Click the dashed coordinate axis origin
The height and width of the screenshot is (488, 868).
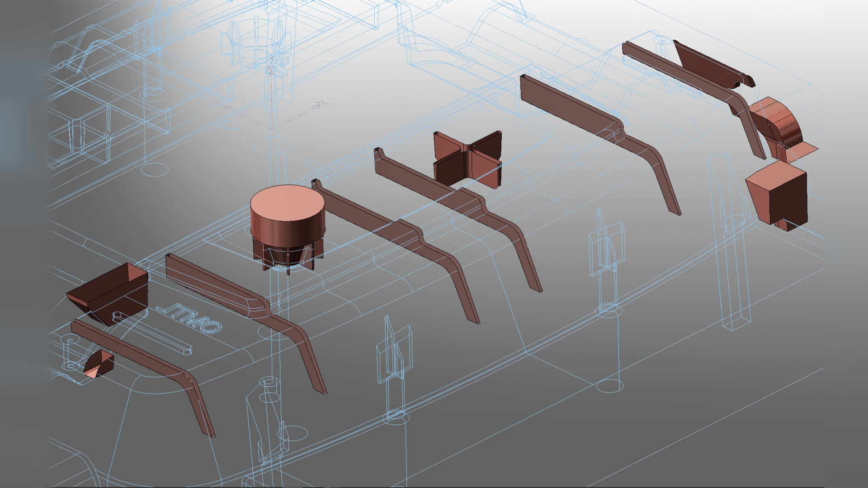tap(271, 127)
